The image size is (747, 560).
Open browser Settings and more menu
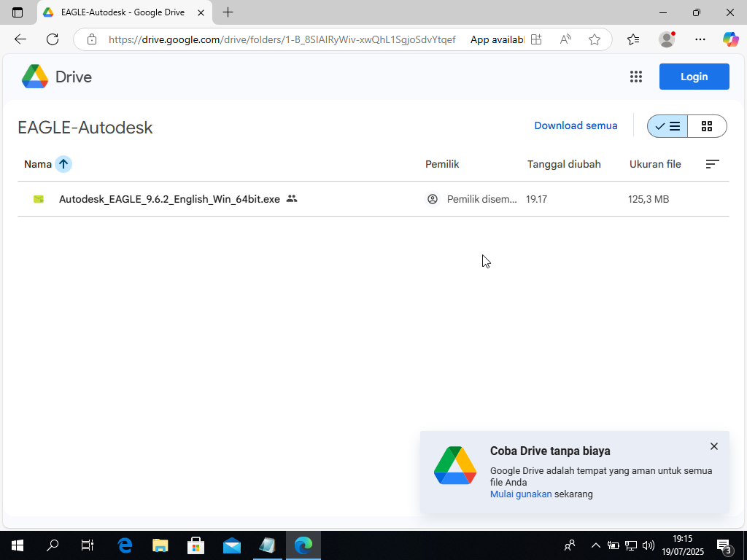[x=700, y=39]
